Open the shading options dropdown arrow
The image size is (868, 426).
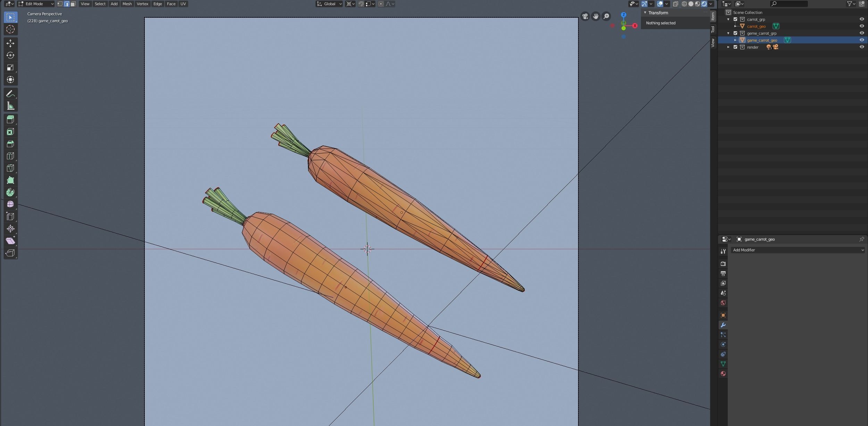tap(711, 4)
